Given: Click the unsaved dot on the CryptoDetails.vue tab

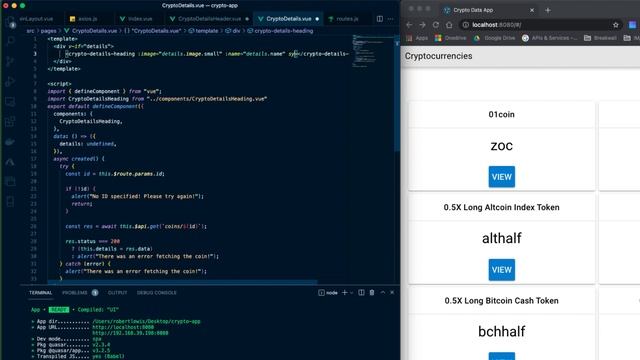Looking at the screenshot, I should pyautogui.click(x=317, y=19).
